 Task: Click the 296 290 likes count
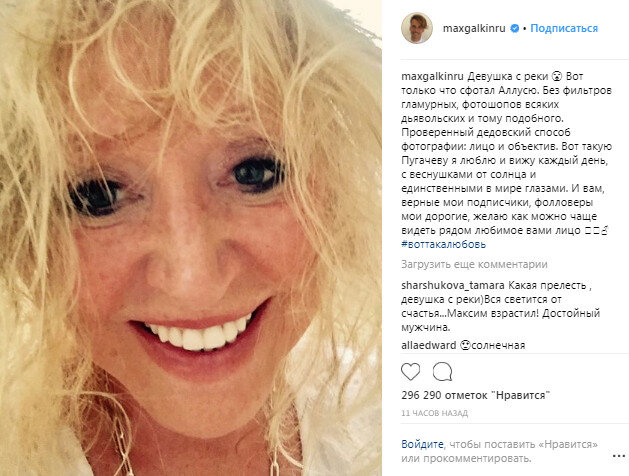coord(475,395)
